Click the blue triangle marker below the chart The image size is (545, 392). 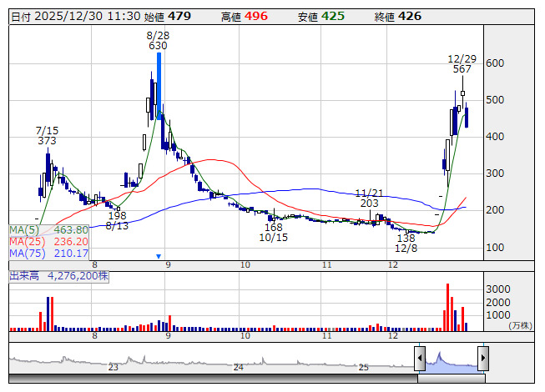[x=159, y=256]
